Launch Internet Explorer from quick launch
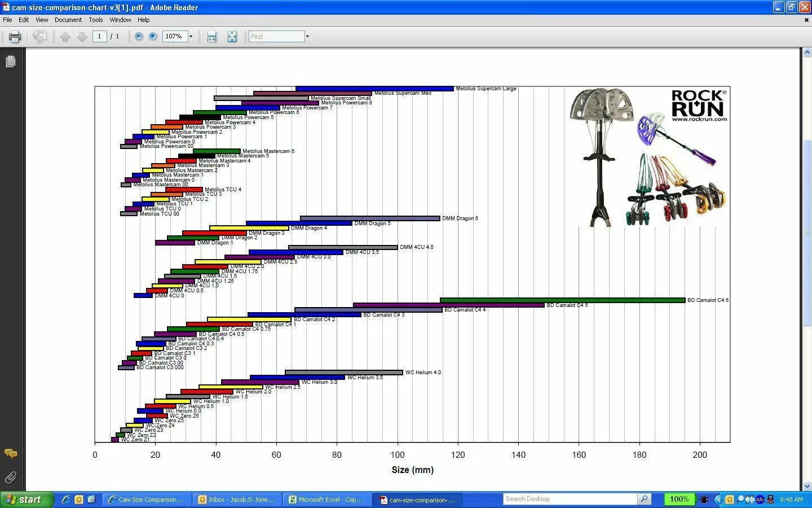The image size is (812, 508). click(x=66, y=500)
